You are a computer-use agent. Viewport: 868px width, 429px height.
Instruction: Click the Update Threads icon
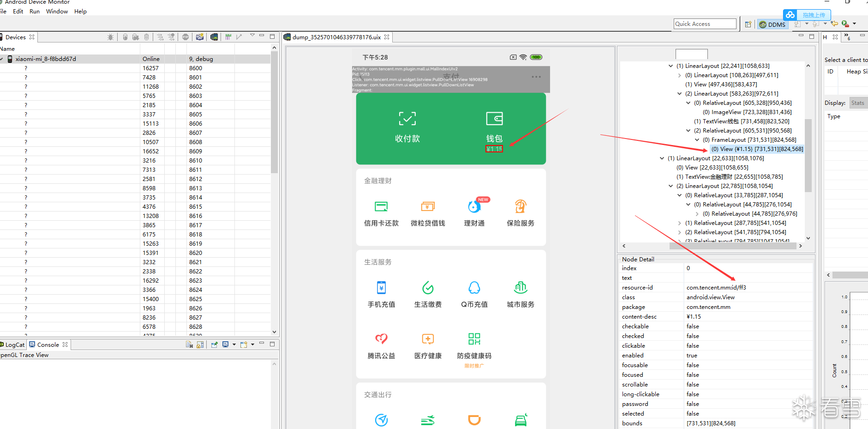(160, 37)
